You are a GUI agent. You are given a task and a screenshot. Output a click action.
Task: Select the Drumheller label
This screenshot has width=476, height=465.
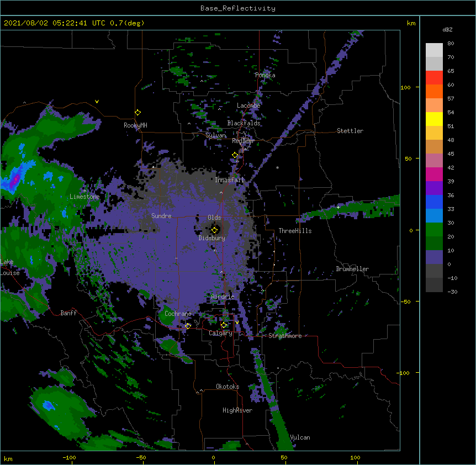tap(352, 269)
